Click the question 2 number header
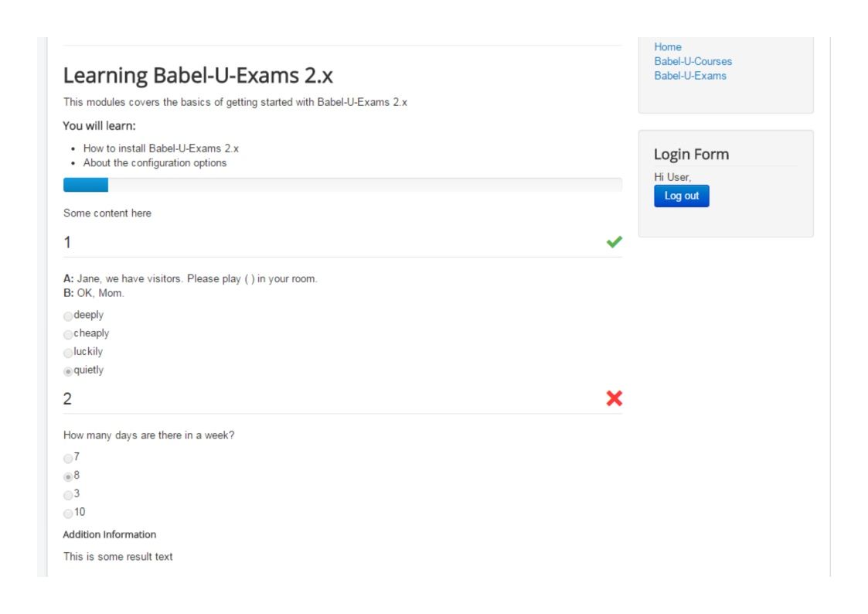Viewport: 868px width, 614px height. (67, 399)
